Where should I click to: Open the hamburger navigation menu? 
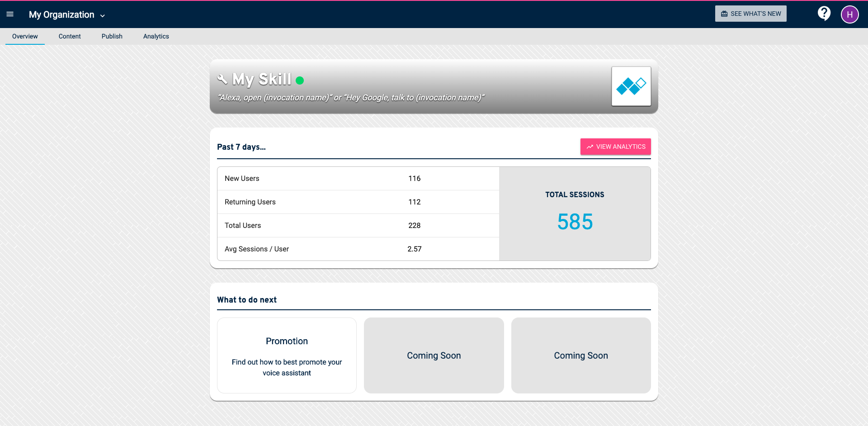10,14
